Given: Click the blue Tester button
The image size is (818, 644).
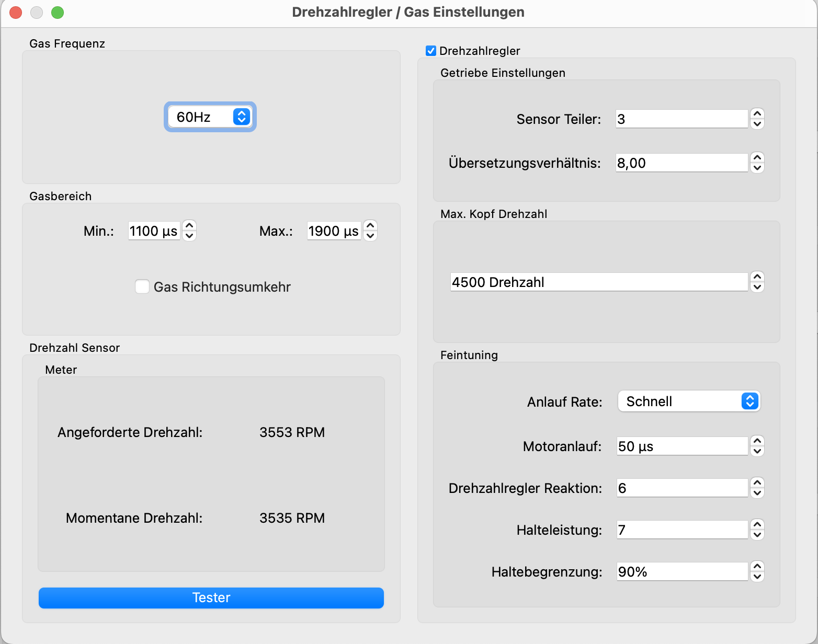Looking at the screenshot, I should [x=211, y=597].
